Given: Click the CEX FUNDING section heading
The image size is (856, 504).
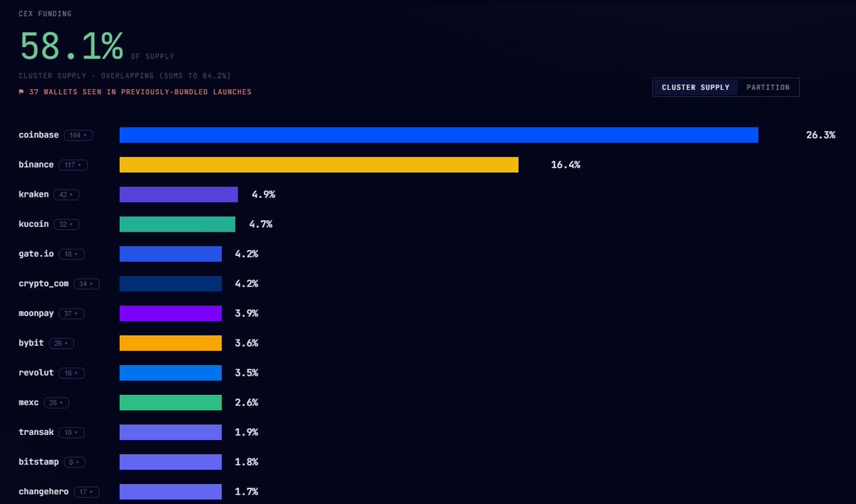Looking at the screenshot, I should point(45,14).
